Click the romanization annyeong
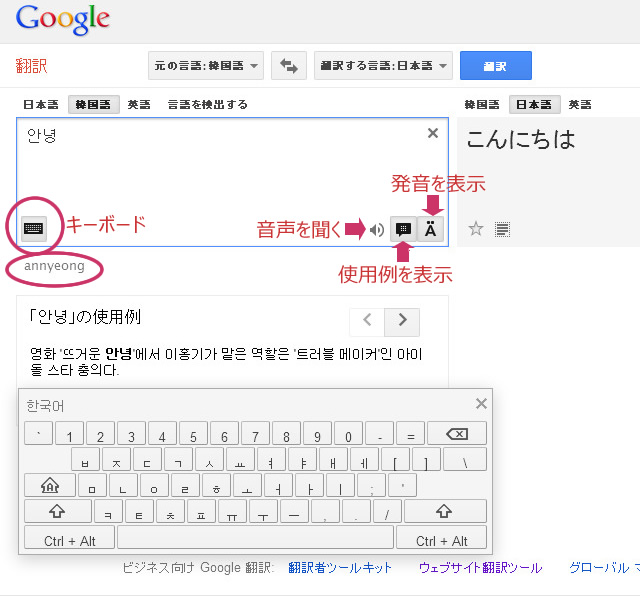This screenshot has width=640, height=596. (54, 266)
